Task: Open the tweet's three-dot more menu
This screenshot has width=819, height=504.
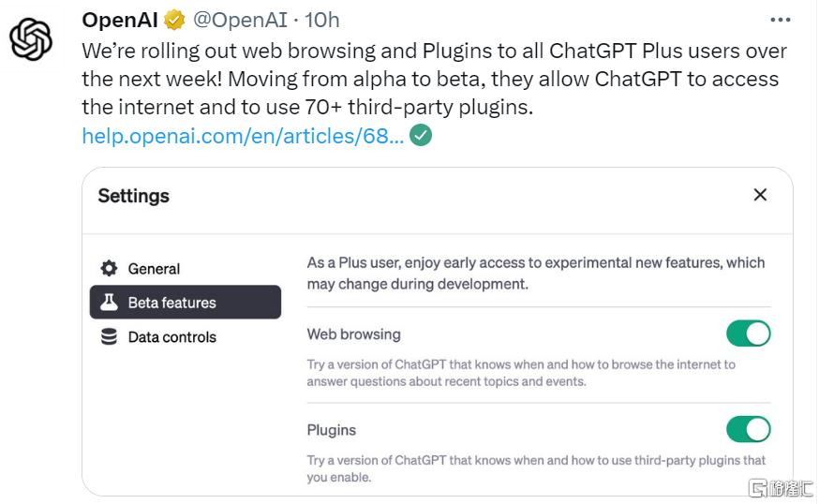Action: [x=781, y=20]
